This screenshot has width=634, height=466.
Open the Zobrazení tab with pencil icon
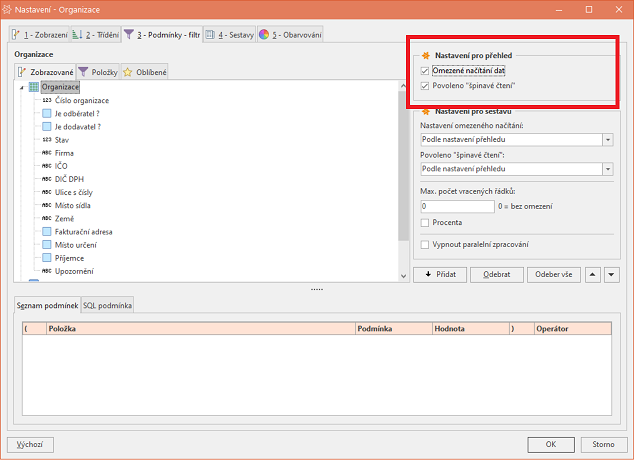pos(38,35)
